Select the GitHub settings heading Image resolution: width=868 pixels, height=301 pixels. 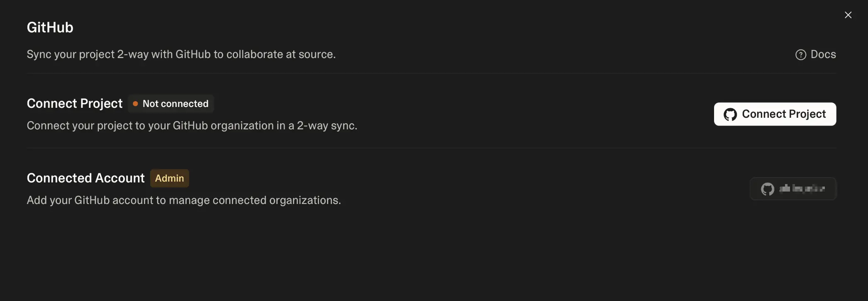click(x=50, y=27)
